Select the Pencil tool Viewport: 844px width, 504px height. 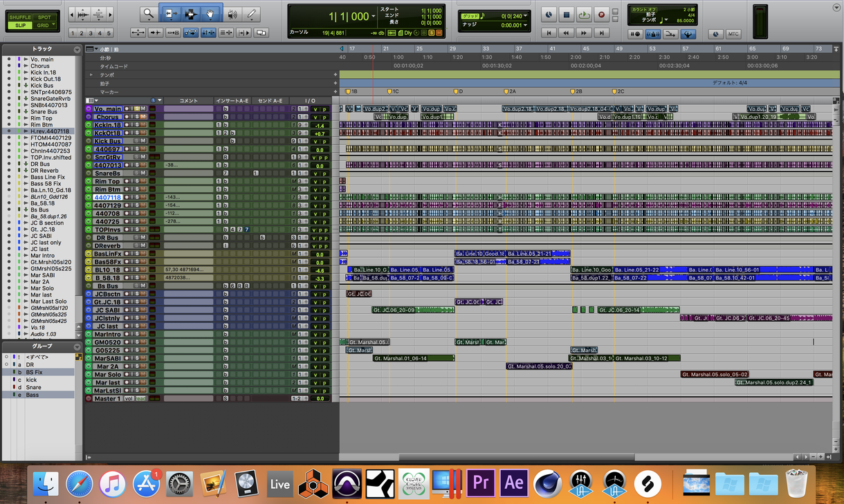253,14
